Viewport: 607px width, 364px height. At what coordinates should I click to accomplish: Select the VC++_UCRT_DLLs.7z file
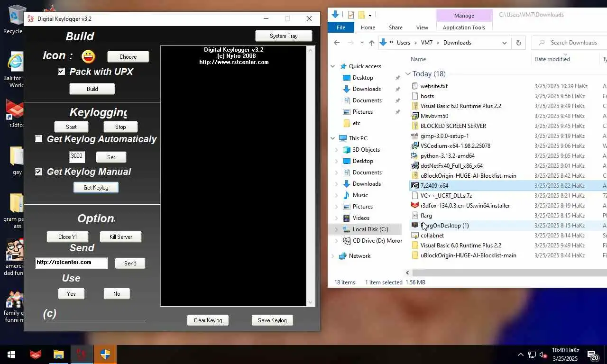click(x=446, y=196)
